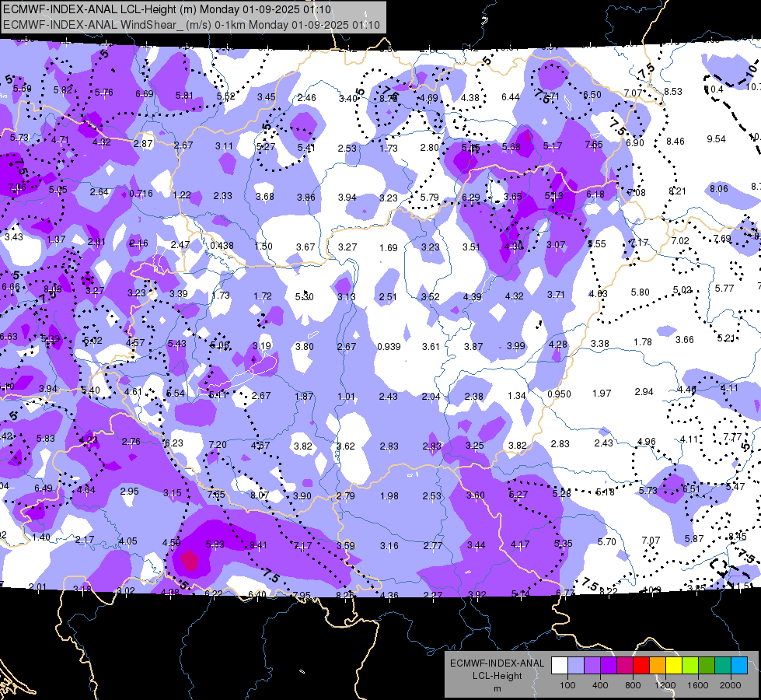Click the sky blue legend swatch
The image size is (761, 700).
coord(739,666)
